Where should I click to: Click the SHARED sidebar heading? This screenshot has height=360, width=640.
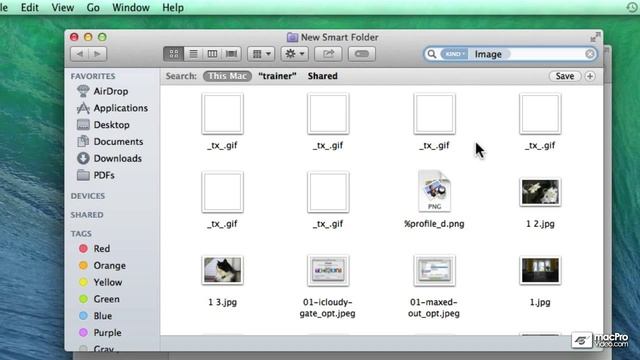coord(87,215)
